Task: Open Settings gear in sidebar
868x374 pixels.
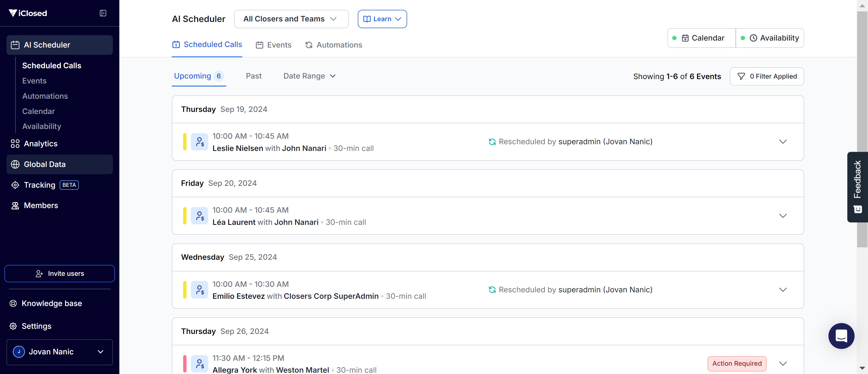Action: tap(13, 326)
